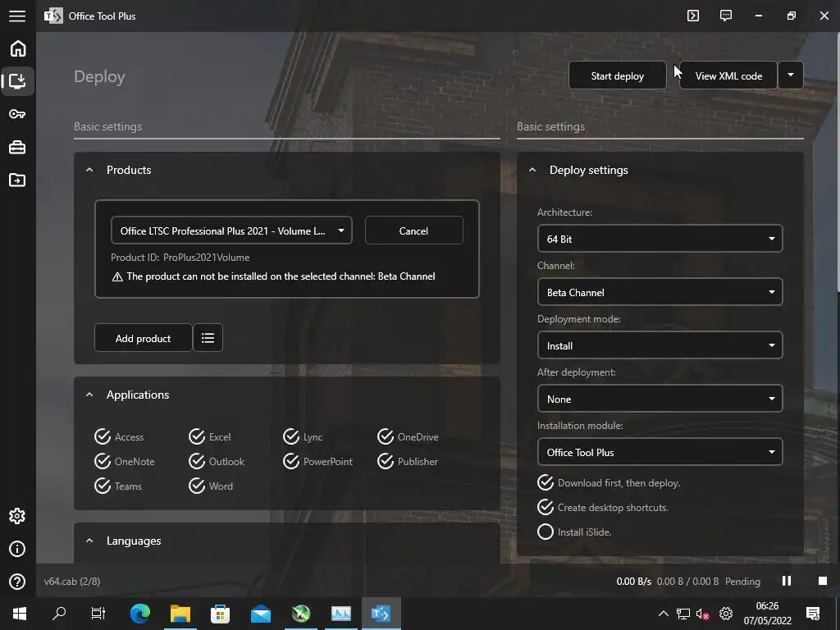Open the document convert folder icon
The width and height of the screenshot is (840, 630).
[x=18, y=180]
